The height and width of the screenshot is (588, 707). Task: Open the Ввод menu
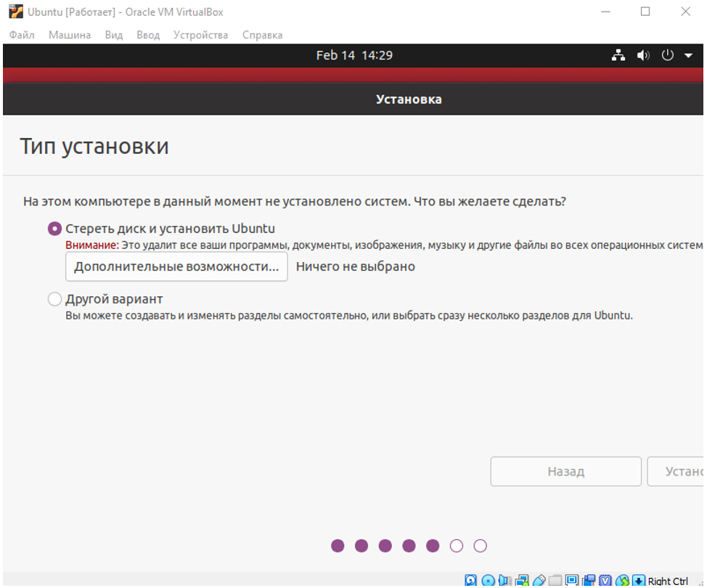[x=148, y=35]
